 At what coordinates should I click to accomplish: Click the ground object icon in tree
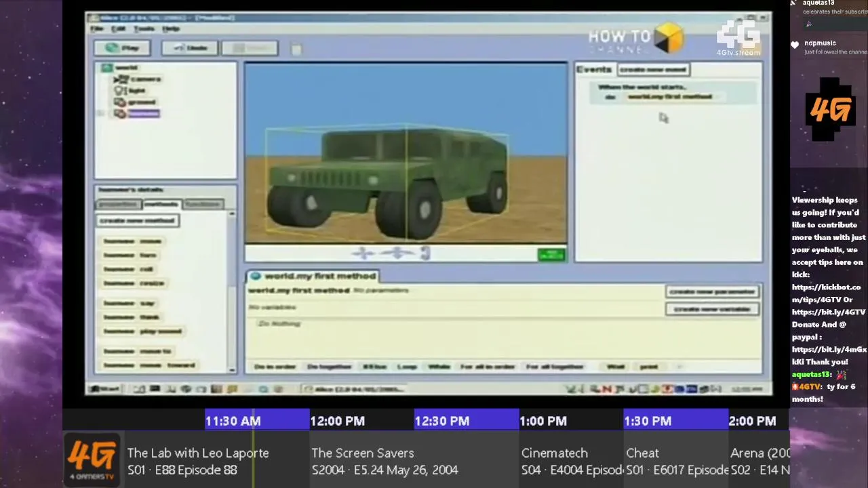[x=120, y=102]
